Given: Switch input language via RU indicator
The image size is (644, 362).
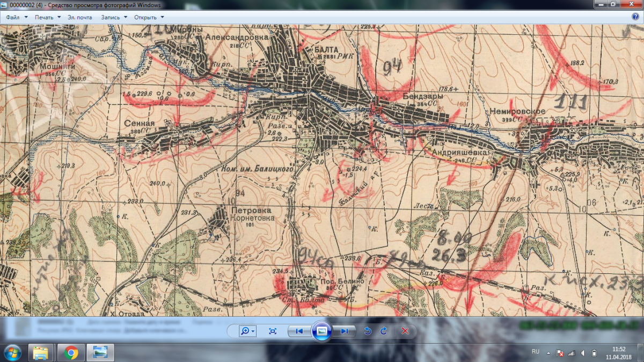Looking at the screenshot, I should click(x=535, y=351).
